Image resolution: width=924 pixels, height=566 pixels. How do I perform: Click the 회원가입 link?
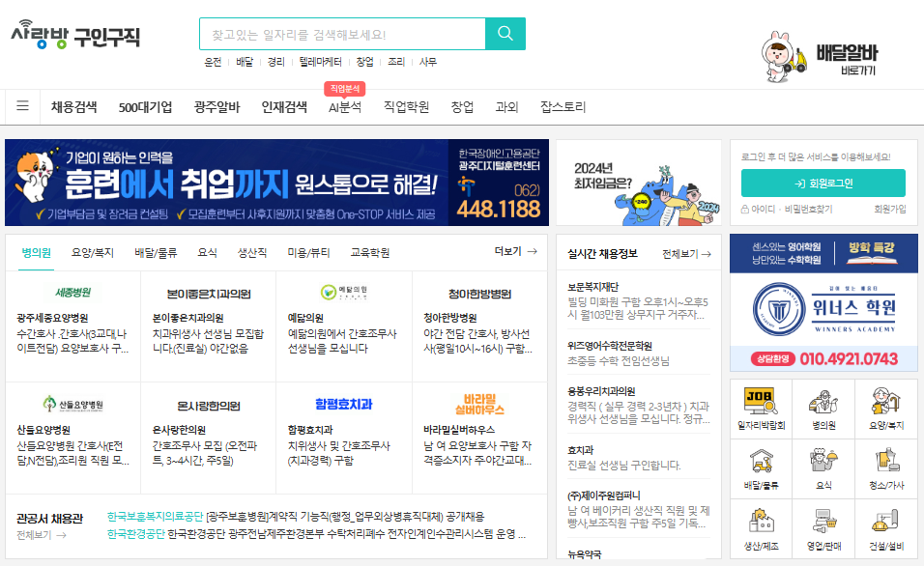click(x=890, y=209)
